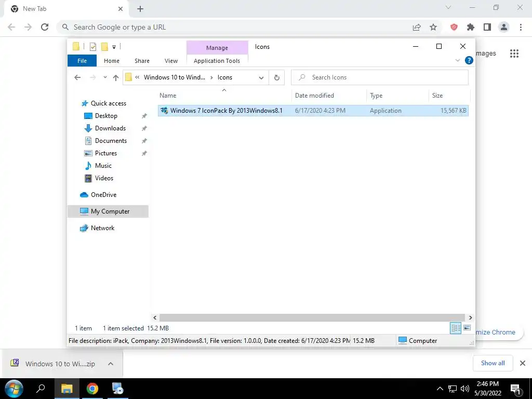
Task: Sort by Size column header
Action: 449,96
